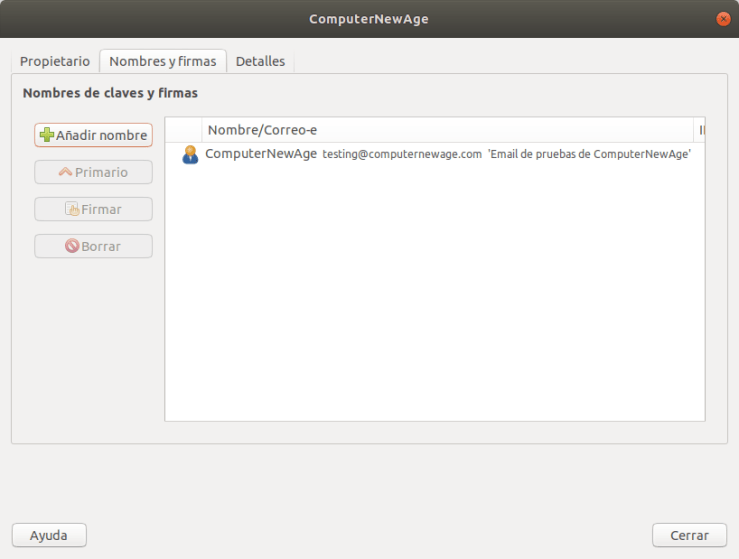Click the truncated column header at right edge
This screenshot has width=739, height=559.
[701, 130]
